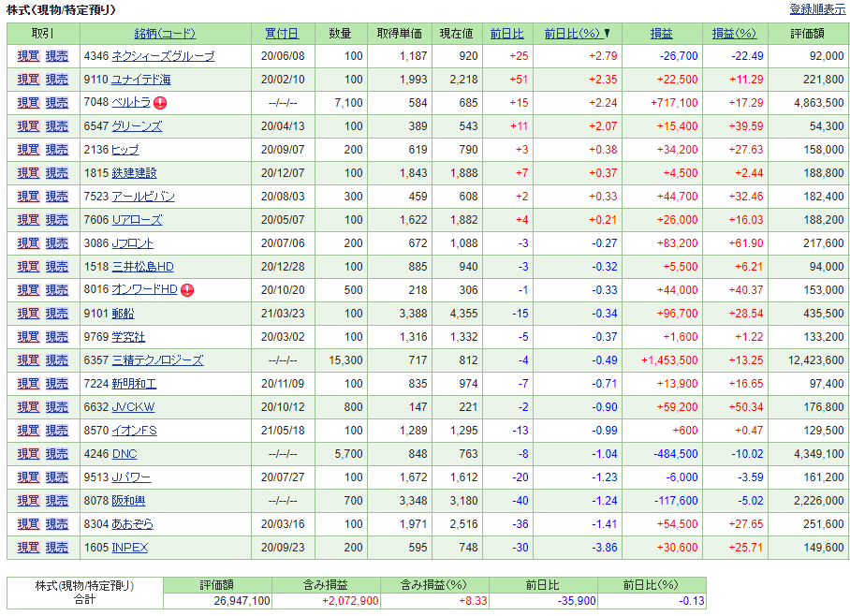Viewport: 850px width, 616px height.
Task: Click 現買 in the DNC row
Action: (28, 453)
